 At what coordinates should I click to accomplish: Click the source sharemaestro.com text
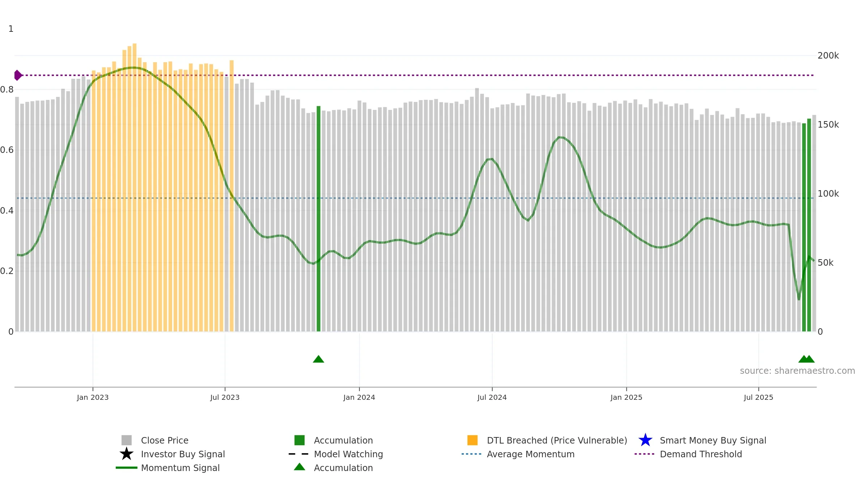tap(797, 371)
